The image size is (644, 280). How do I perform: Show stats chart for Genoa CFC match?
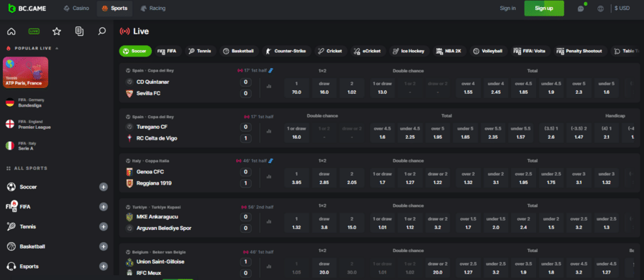(x=270, y=176)
